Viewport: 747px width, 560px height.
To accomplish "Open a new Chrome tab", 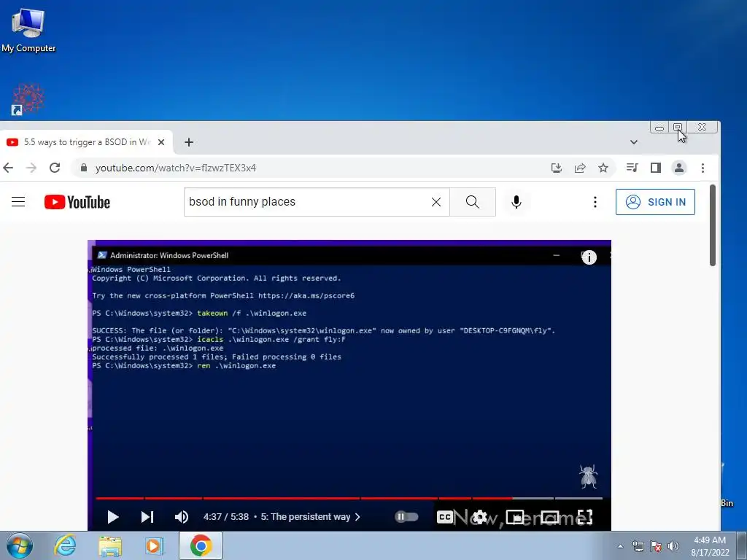I will [189, 142].
